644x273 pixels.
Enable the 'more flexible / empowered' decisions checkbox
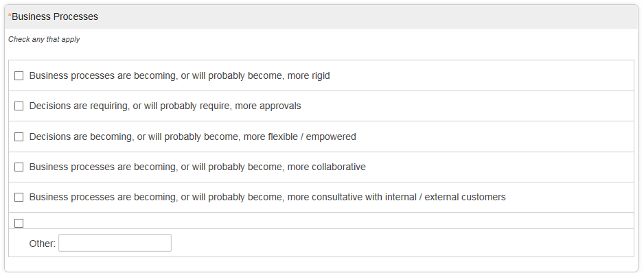(19, 136)
